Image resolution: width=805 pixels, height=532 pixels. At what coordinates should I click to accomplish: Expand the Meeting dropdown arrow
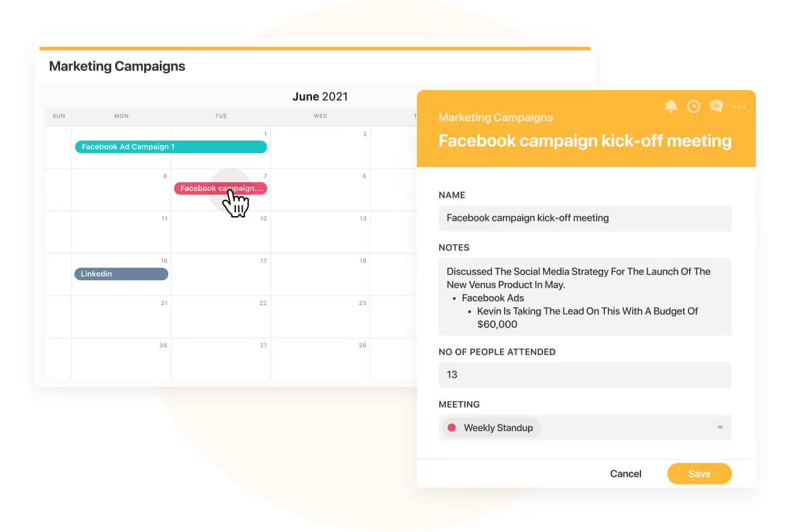pyautogui.click(x=720, y=428)
